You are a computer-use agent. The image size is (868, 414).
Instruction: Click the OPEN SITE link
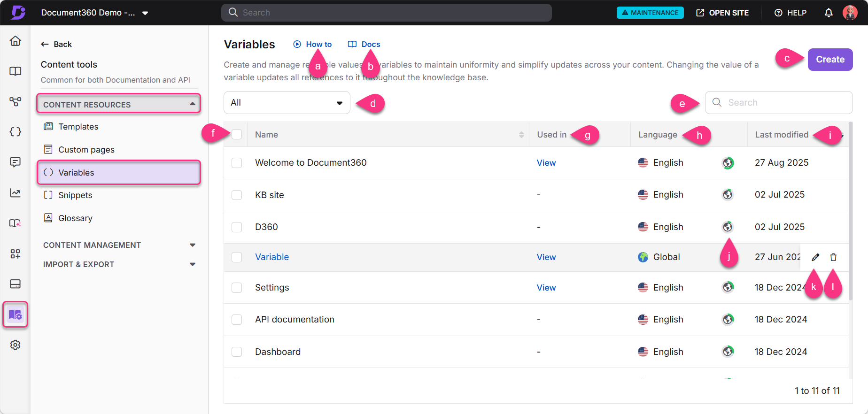coord(722,13)
